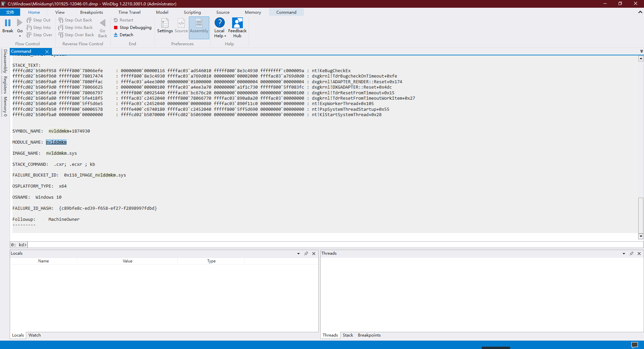The image size is (644, 349).
Task: Click the command output scroll up arrow
Action: click(641, 59)
